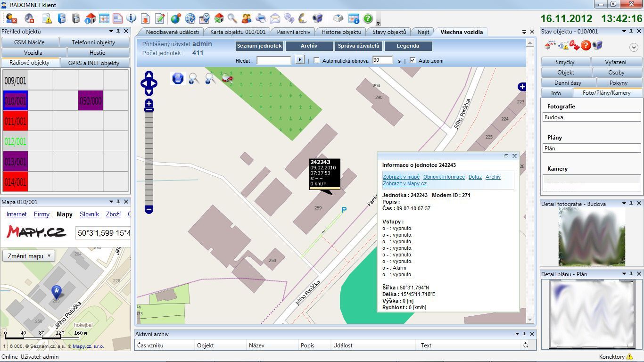
Task: Click the green help question mark icon
Action: point(368,18)
